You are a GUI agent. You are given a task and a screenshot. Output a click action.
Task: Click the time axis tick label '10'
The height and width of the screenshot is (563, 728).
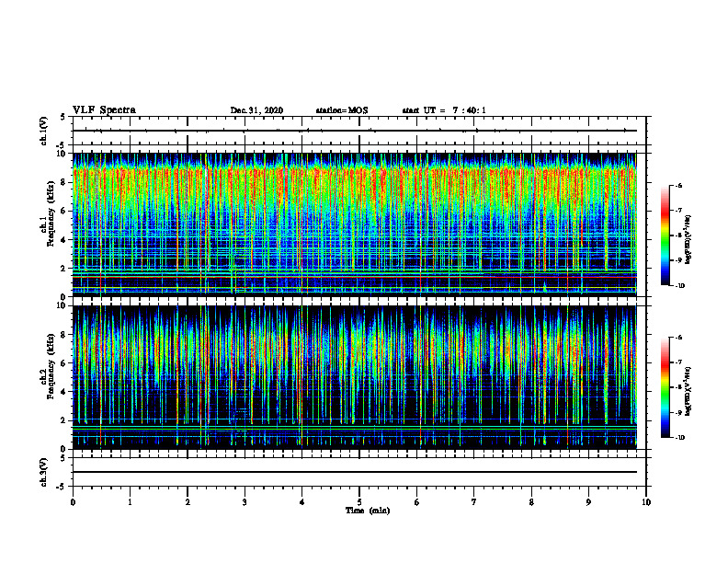click(646, 502)
